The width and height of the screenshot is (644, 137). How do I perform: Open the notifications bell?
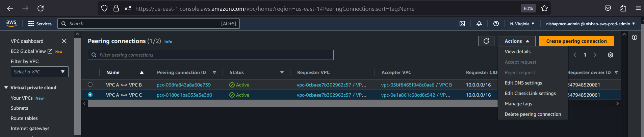click(x=479, y=24)
